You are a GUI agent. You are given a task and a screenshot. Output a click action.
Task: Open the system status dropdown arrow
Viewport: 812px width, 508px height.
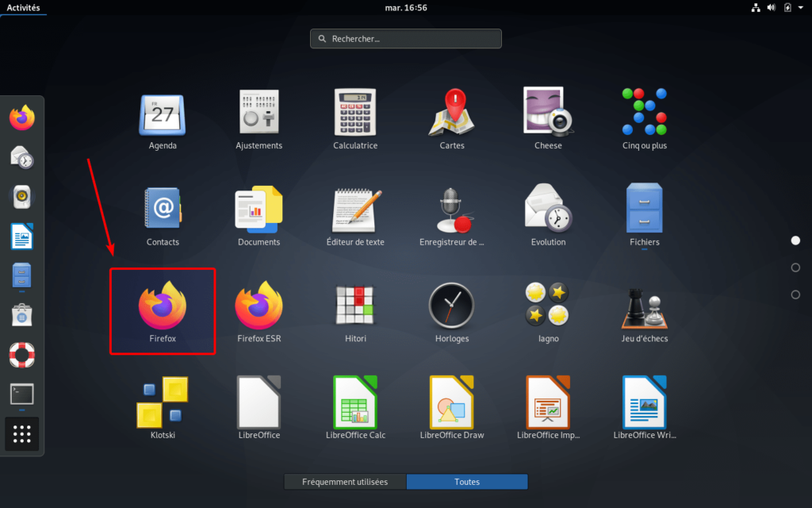coord(801,8)
